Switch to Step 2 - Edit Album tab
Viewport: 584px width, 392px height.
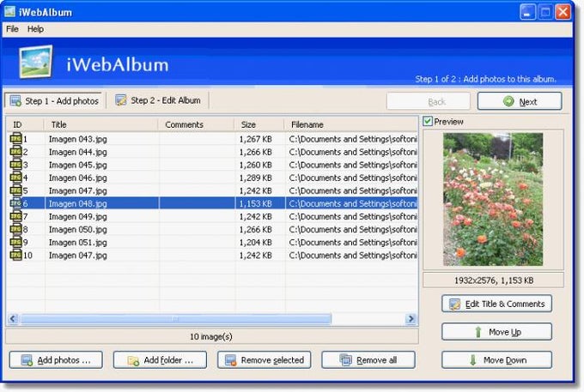158,100
